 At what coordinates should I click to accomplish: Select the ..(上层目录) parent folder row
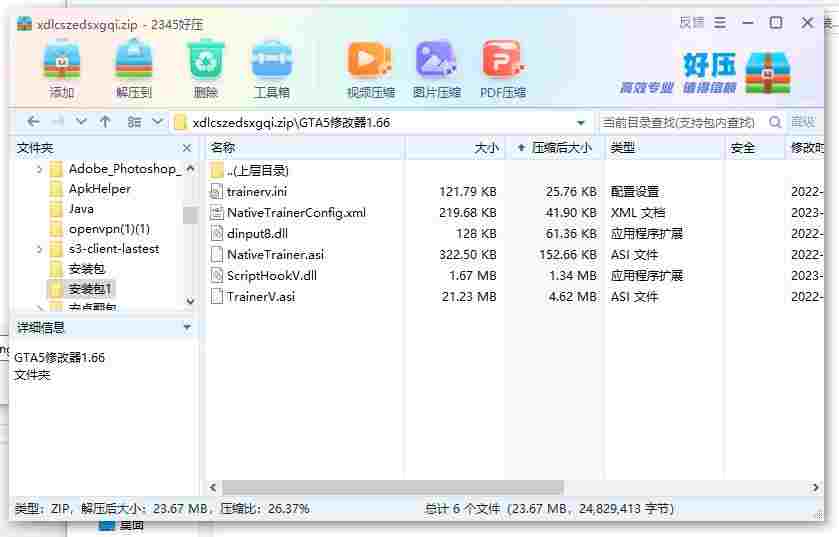click(257, 171)
